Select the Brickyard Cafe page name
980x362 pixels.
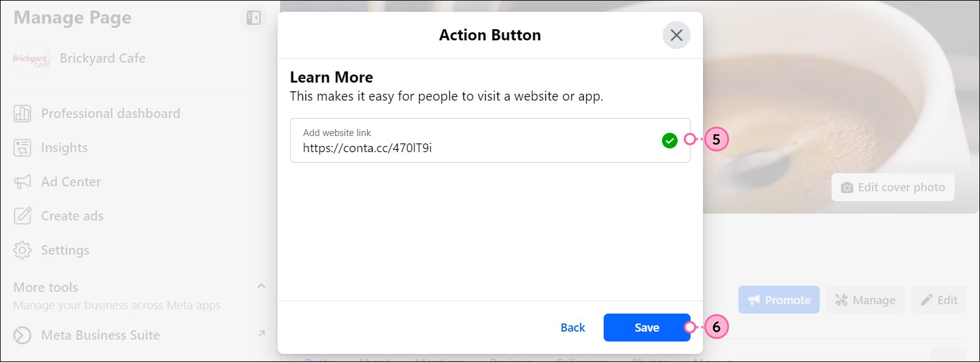tap(102, 58)
